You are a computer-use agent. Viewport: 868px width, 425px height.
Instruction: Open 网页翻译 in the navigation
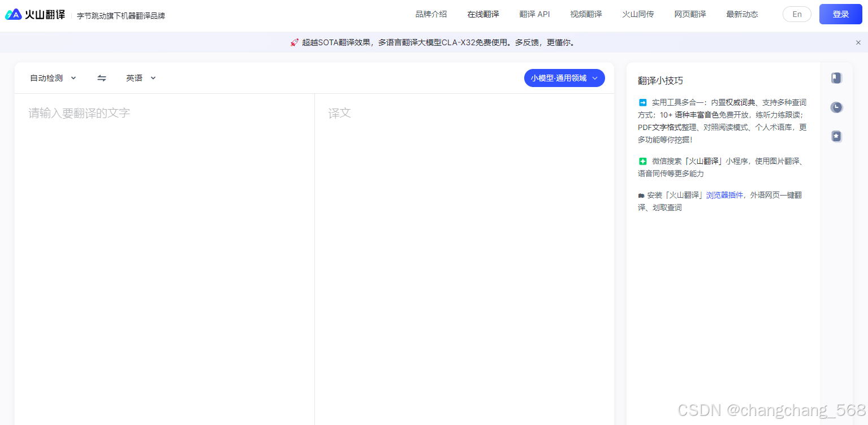pos(690,14)
